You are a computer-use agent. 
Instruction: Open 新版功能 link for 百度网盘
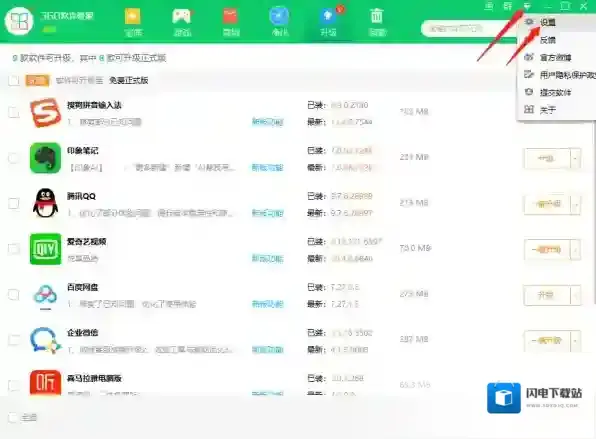click(x=268, y=304)
